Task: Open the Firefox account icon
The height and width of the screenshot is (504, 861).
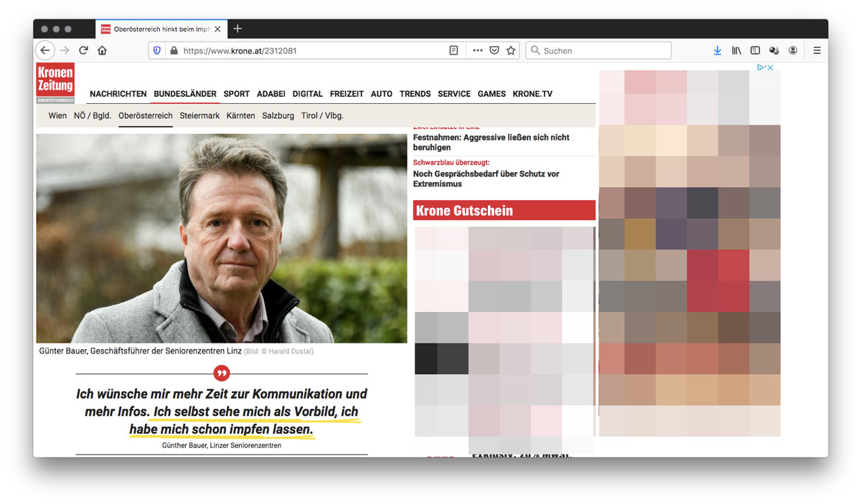Action: click(793, 51)
